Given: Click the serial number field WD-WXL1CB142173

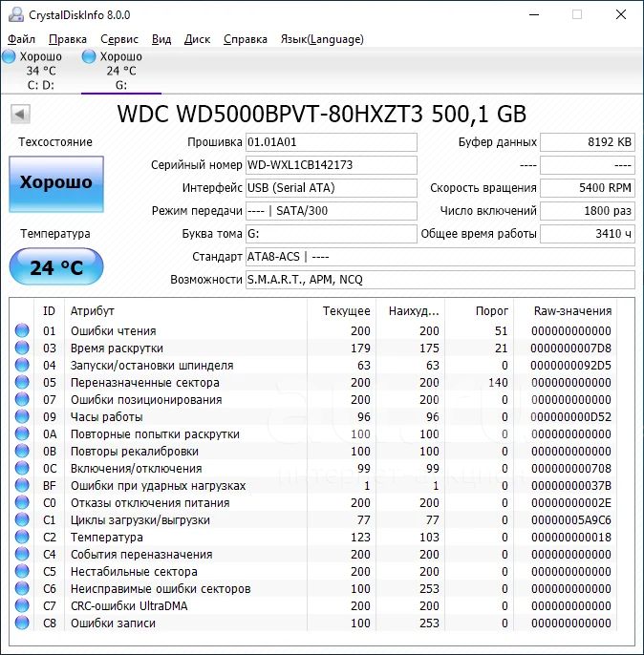Looking at the screenshot, I should [331, 165].
